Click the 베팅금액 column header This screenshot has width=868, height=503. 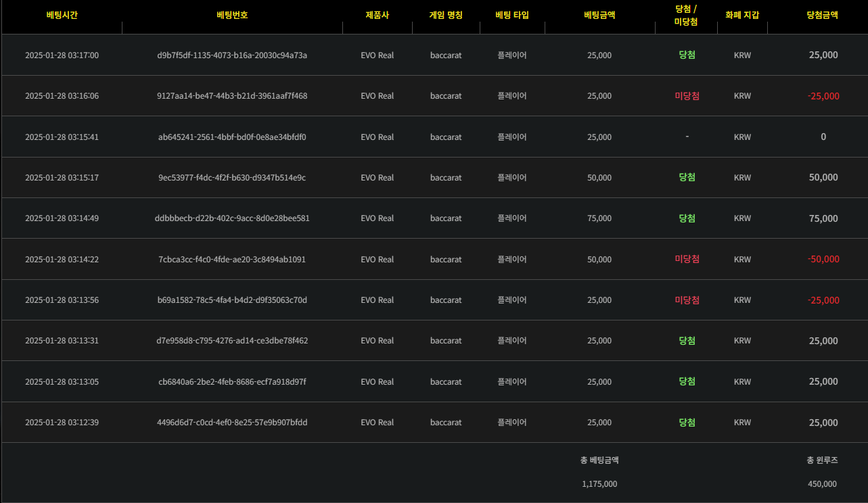[x=599, y=15]
